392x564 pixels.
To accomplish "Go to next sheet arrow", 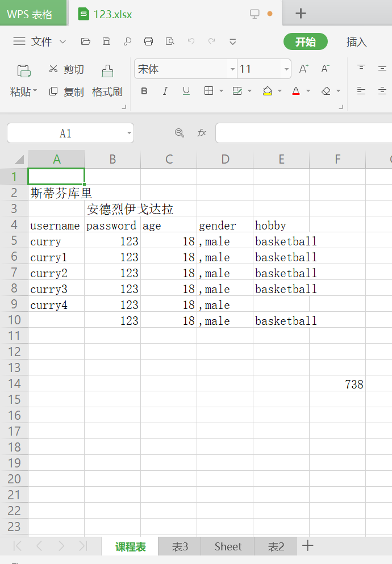I will [x=61, y=546].
